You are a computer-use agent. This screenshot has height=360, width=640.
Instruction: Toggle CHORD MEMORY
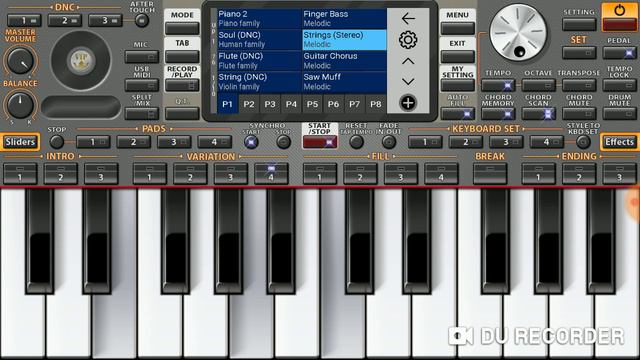498,113
